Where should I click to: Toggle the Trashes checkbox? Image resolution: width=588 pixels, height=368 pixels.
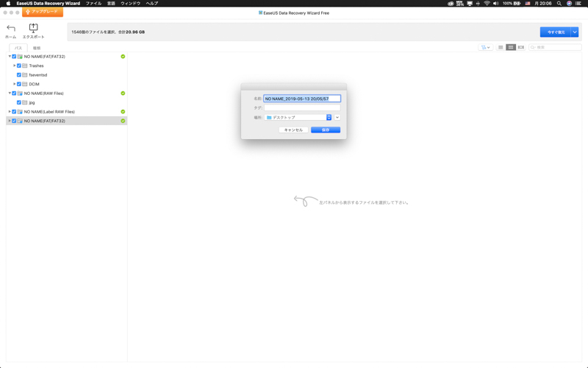[x=19, y=66]
